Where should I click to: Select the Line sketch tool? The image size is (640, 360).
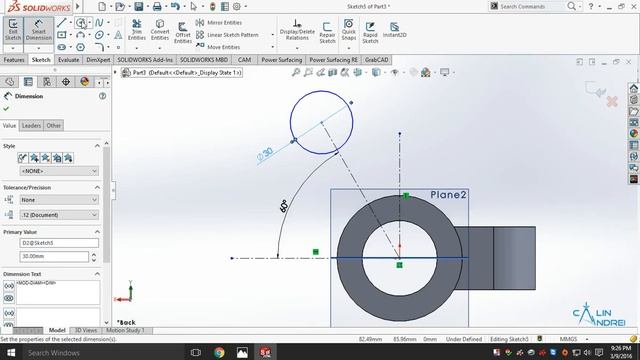[x=62, y=22]
